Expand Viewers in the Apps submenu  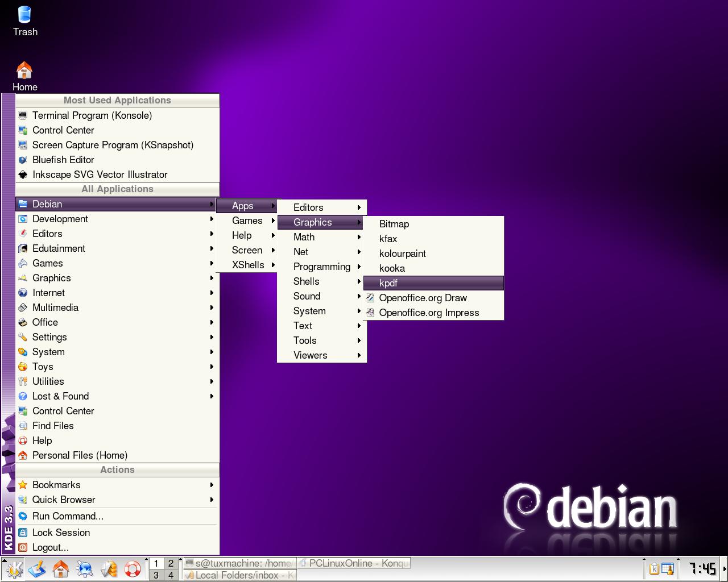pyautogui.click(x=322, y=355)
